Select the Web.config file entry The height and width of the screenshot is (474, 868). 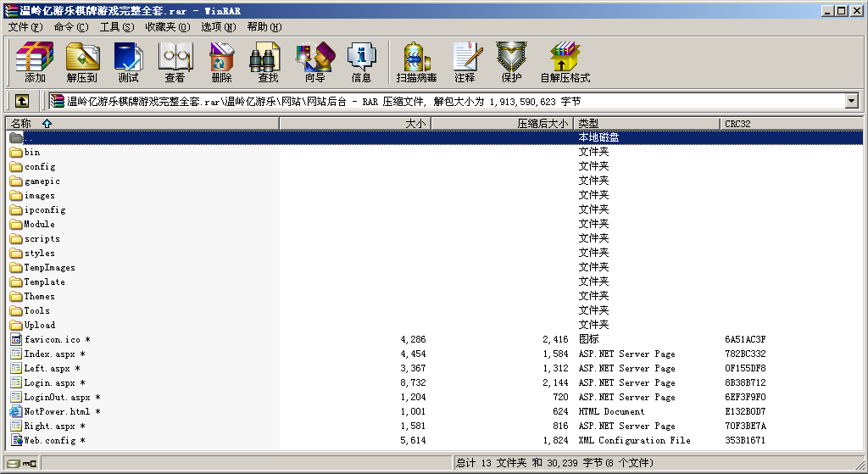pos(51,441)
